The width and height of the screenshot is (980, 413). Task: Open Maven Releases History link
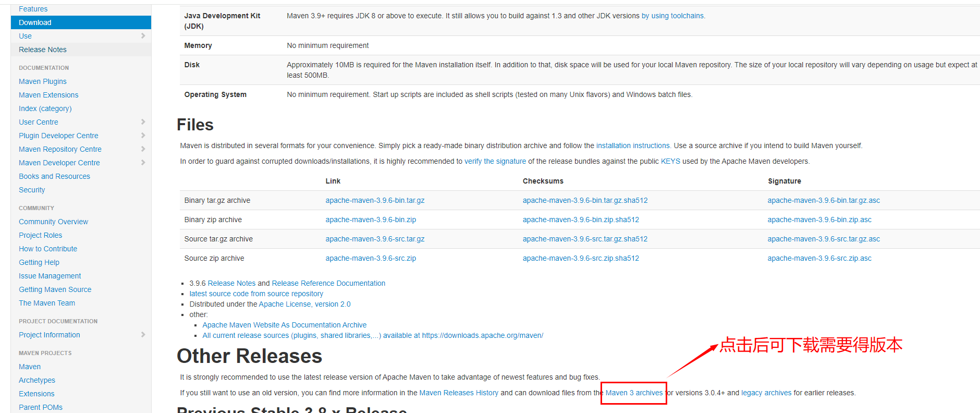[459, 393]
